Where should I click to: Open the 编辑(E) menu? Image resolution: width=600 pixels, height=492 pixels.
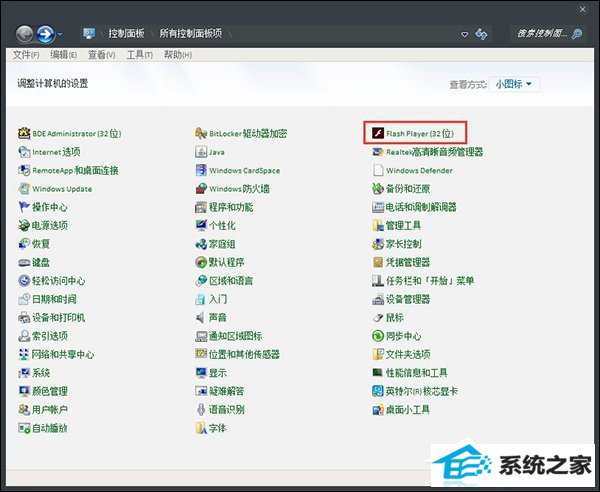[x=63, y=55]
